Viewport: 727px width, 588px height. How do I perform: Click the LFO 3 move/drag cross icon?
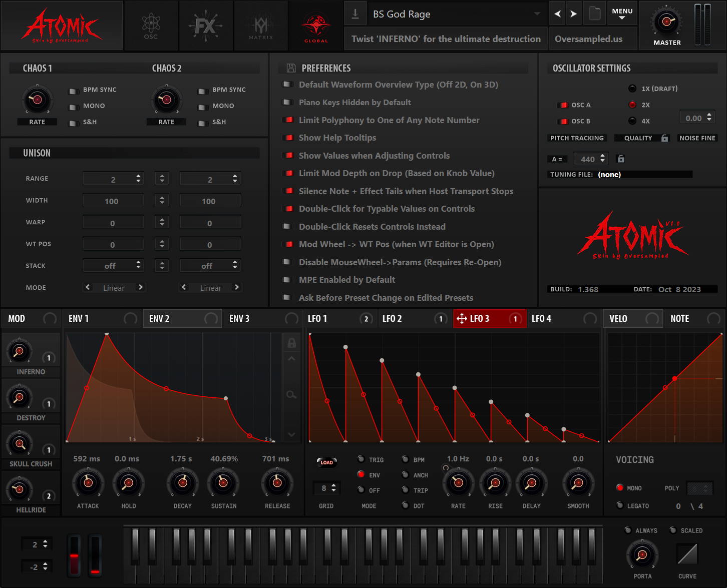click(x=462, y=319)
